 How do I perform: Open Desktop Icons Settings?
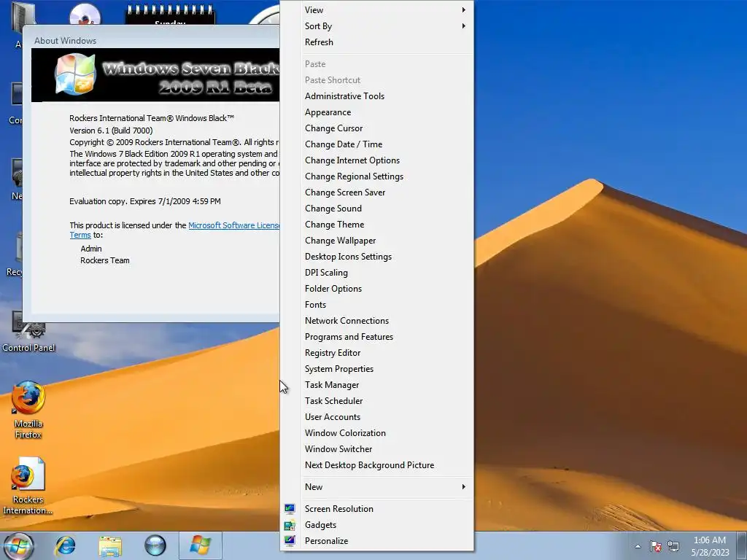[377, 257]
